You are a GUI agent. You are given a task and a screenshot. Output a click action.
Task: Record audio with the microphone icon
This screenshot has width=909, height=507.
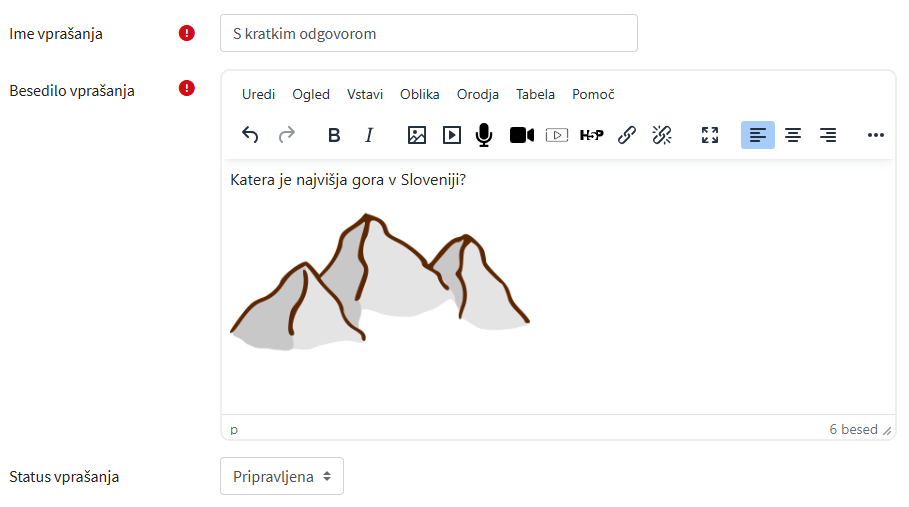point(484,135)
